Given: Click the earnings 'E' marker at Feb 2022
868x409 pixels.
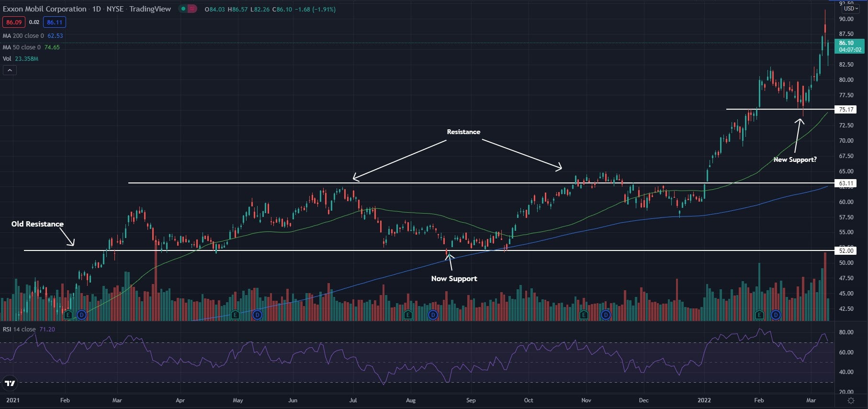Looking at the screenshot, I should pyautogui.click(x=759, y=315).
